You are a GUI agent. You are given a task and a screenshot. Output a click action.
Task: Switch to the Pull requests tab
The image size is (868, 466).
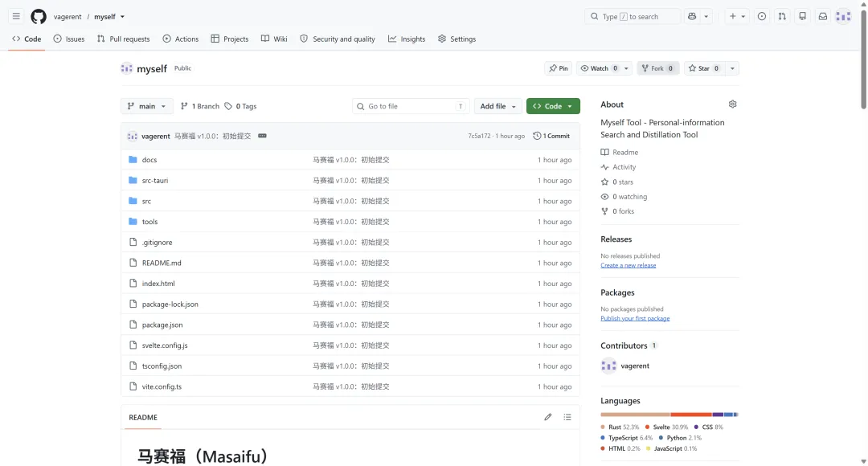point(124,39)
